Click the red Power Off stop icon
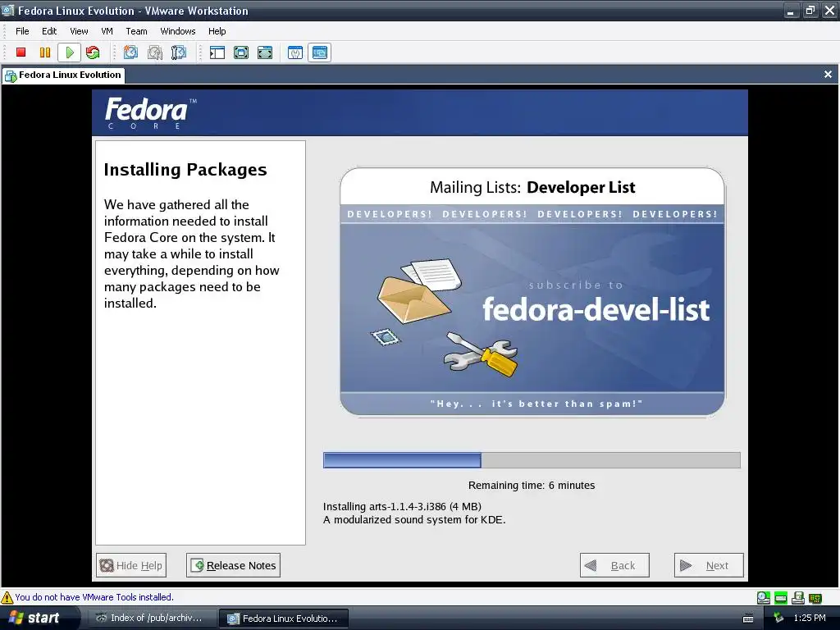Screen dimensions: 840x630 point(21,52)
